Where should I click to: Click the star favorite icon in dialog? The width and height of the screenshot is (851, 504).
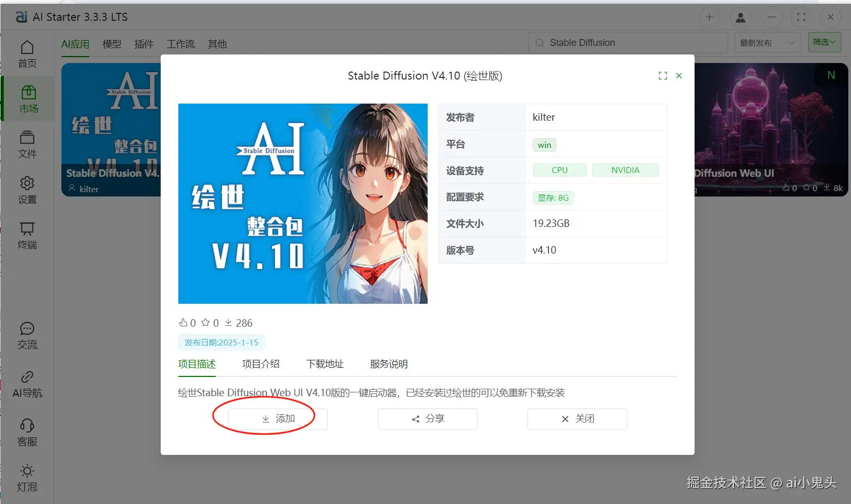point(206,322)
